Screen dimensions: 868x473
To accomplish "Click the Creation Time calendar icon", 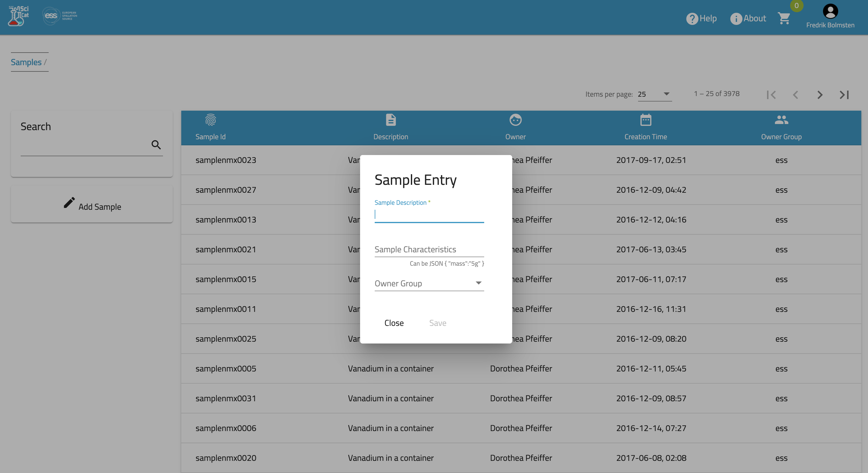I will [646, 120].
